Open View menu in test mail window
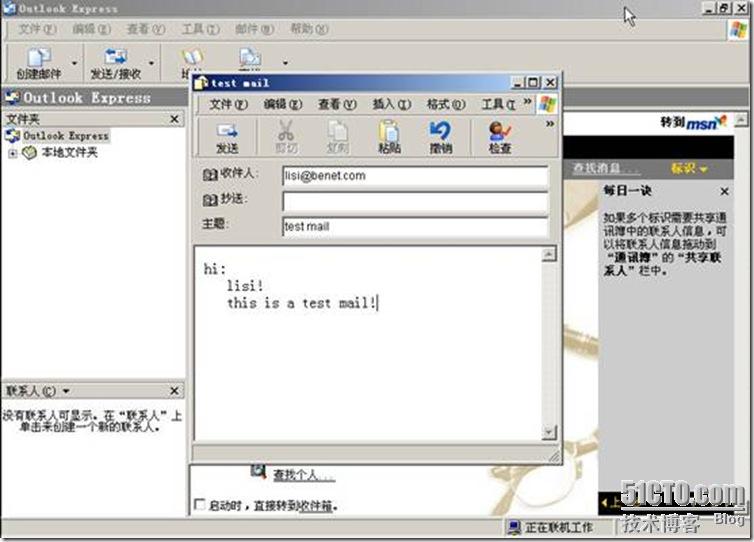 click(x=337, y=104)
